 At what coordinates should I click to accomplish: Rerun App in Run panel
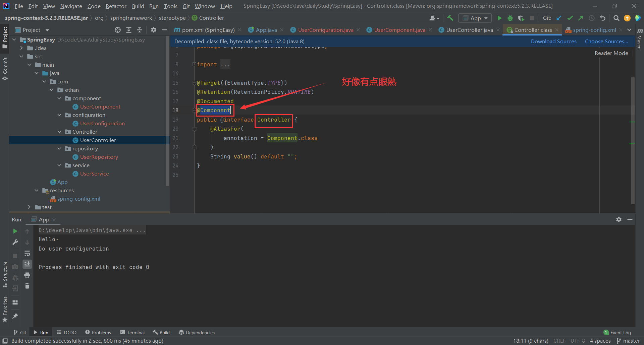(15, 231)
